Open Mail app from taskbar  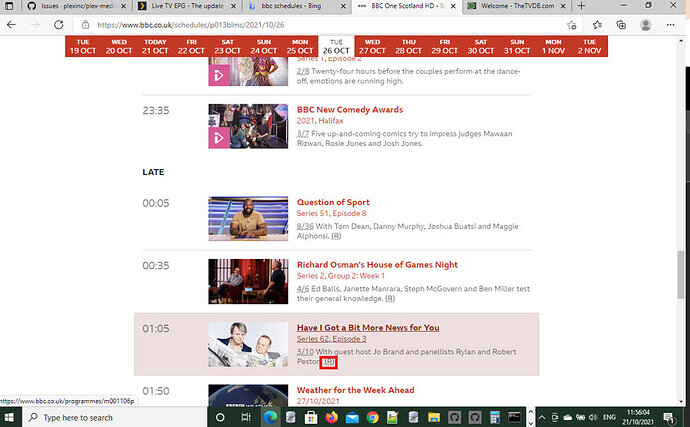[352, 417]
